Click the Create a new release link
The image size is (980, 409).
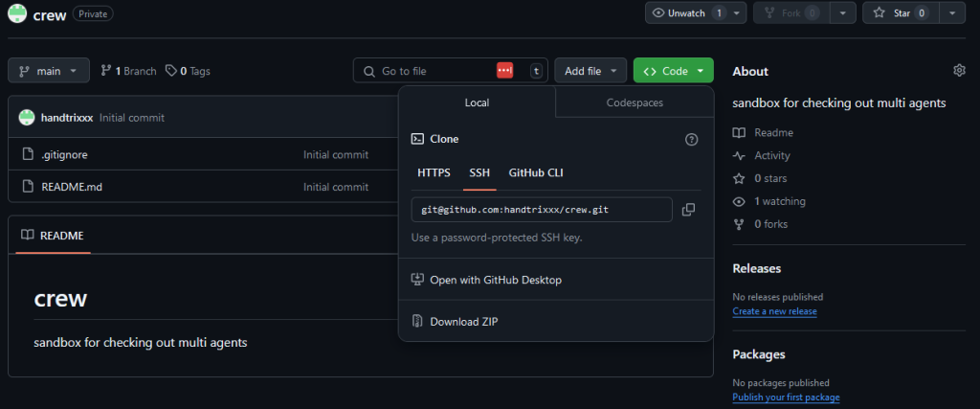(x=774, y=311)
